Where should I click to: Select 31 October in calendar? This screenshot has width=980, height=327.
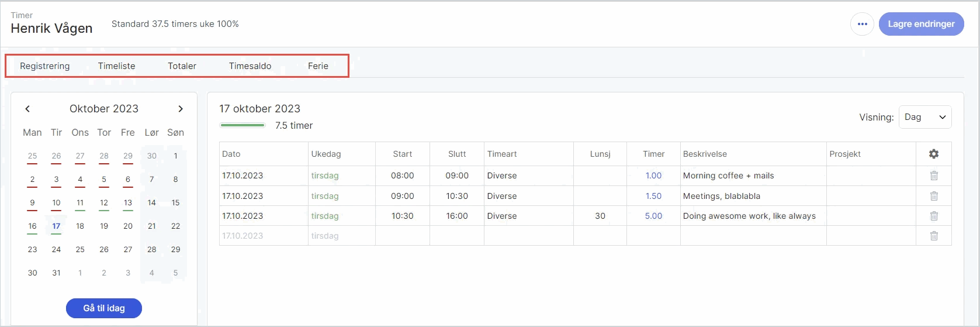pos(56,273)
